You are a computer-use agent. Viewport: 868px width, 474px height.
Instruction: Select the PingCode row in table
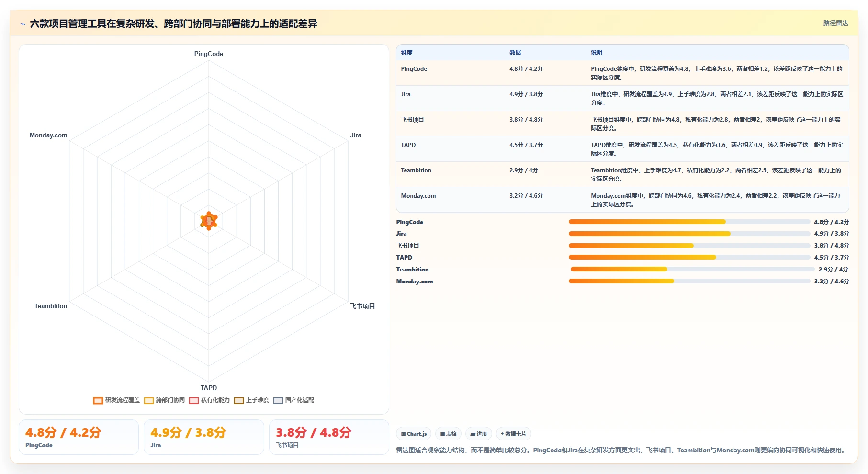pos(622,73)
